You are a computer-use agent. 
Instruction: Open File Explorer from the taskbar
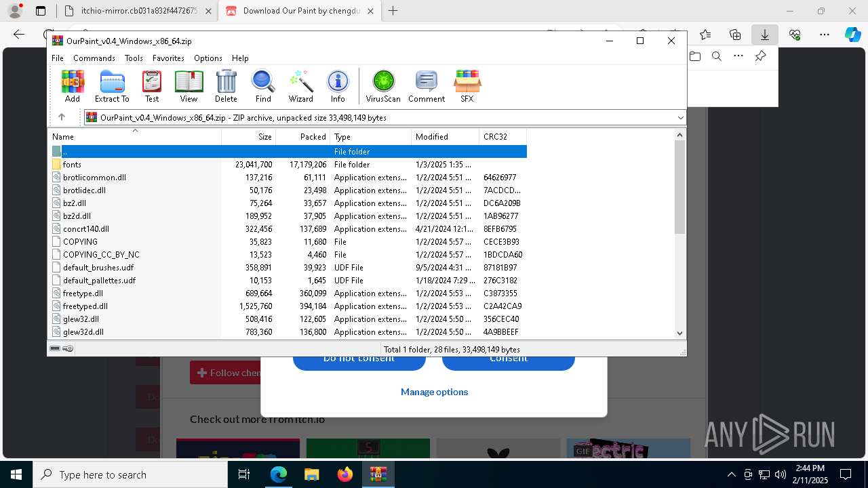pos(311,474)
